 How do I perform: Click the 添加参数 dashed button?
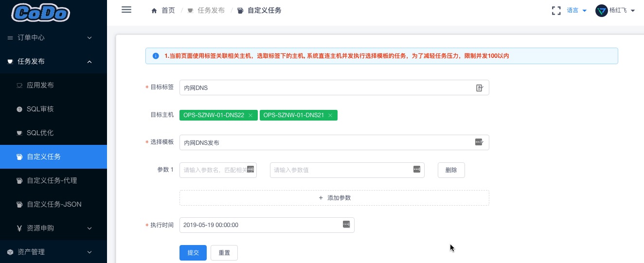point(334,198)
